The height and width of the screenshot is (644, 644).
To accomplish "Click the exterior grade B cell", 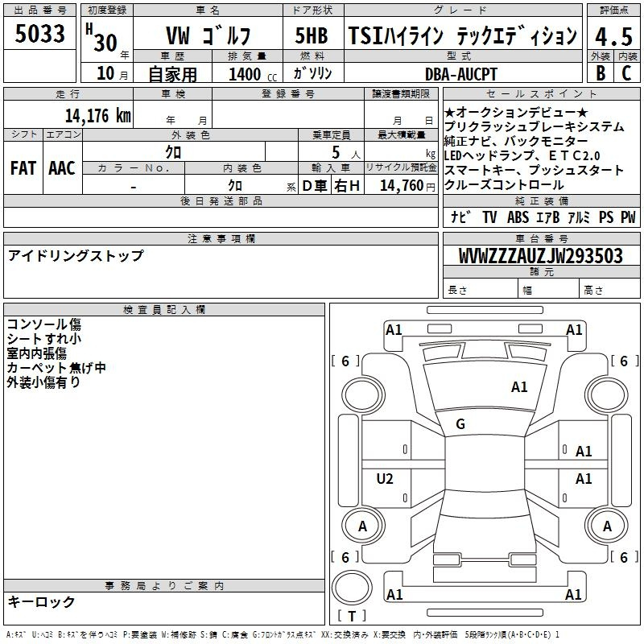I will (600, 72).
